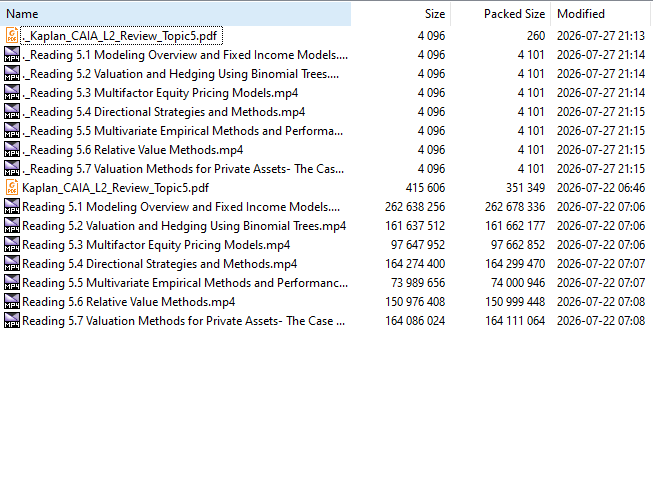Select Reading 5.6 Relative Value Methods.mp4
This screenshot has height=484, width=653.
(x=129, y=302)
